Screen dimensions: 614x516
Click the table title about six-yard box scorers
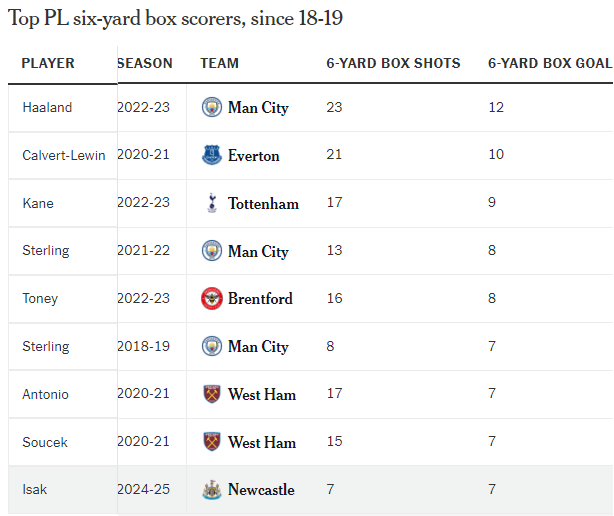[175, 18]
